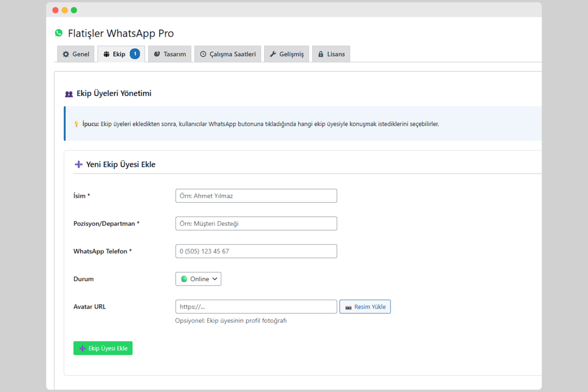The height and width of the screenshot is (392, 588).
Task: Switch to the Genel tab
Action: click(75, 54)
